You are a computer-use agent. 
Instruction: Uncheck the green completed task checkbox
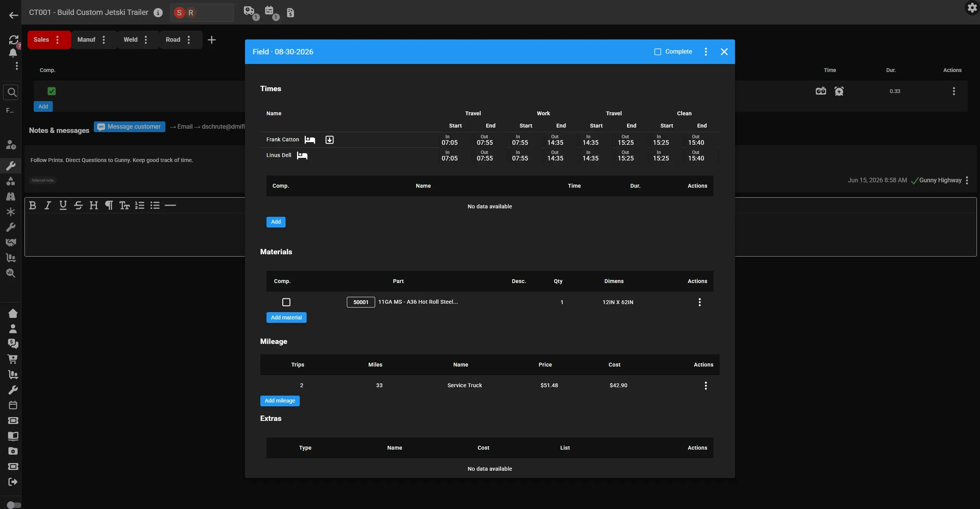tap(52, 91)
